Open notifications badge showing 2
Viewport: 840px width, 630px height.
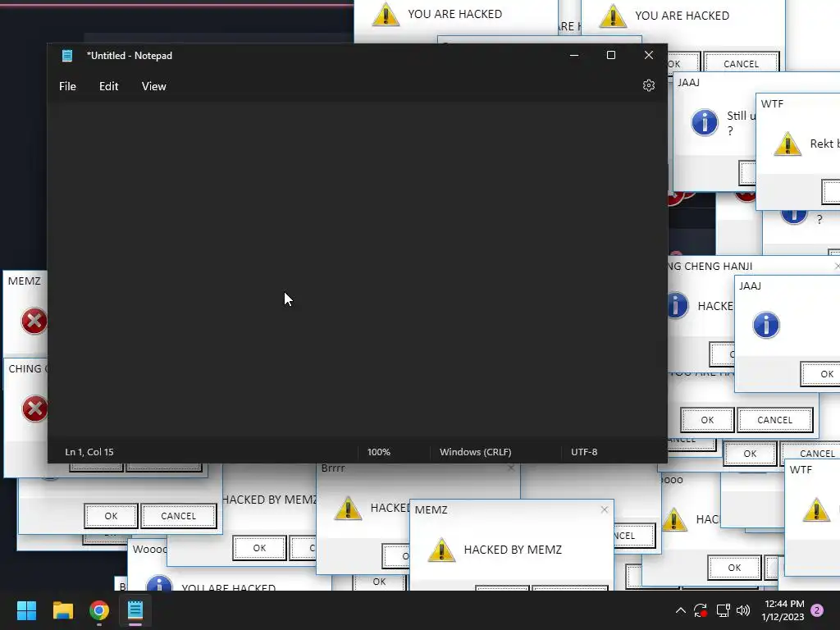(x=817, y=610)
